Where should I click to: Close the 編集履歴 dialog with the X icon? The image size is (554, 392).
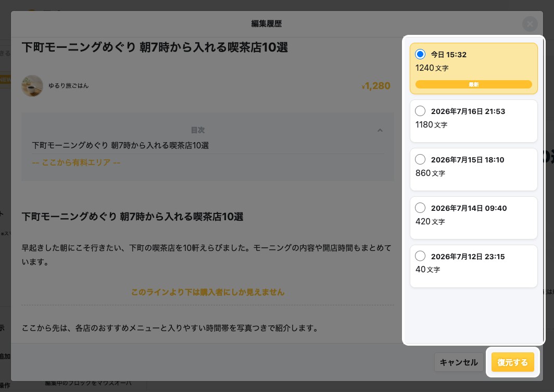[x=530, y=24]
